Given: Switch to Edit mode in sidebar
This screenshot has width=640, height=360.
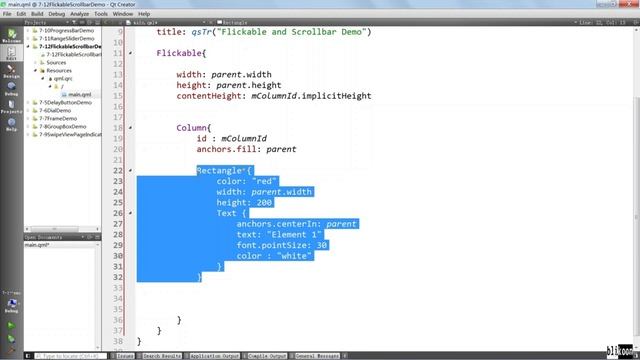Looking at the screenshot, I should [11, 53].
